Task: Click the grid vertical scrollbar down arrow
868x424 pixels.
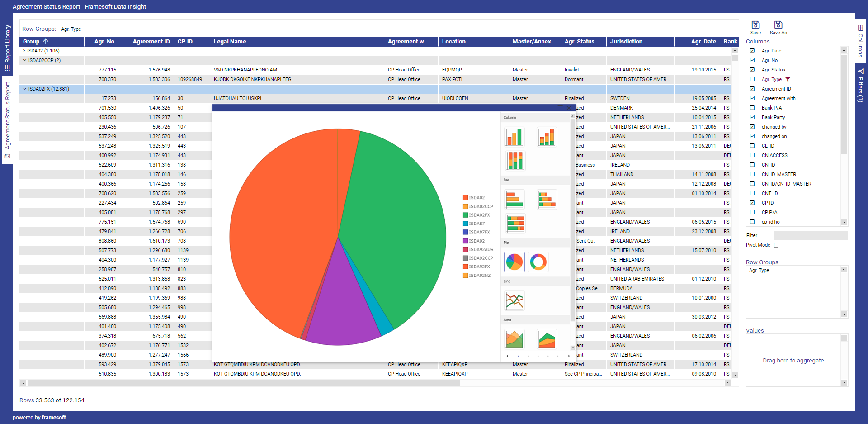Action: coord(735,375)
